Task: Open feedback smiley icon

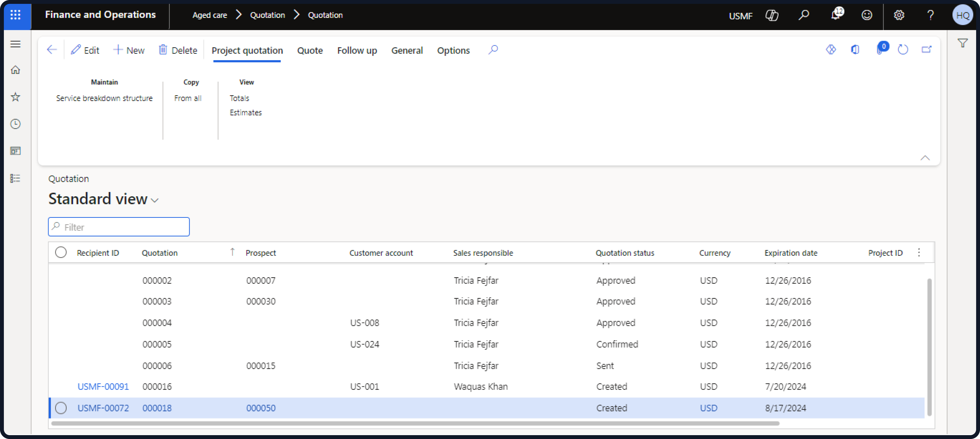Action: pyautogui.click(x=867, y=15)
